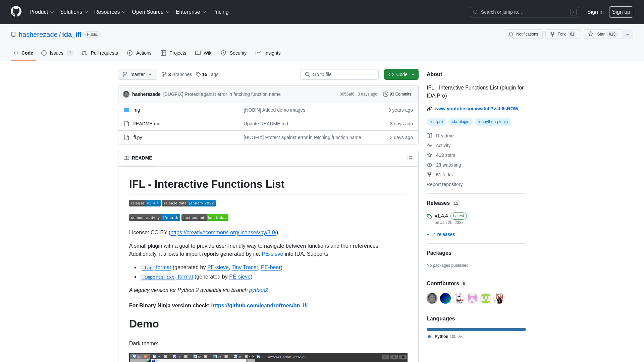Viewport: 644px width, 362px height.
Task: Click the Issues icon with badge
Action: (x=57, y=53)
